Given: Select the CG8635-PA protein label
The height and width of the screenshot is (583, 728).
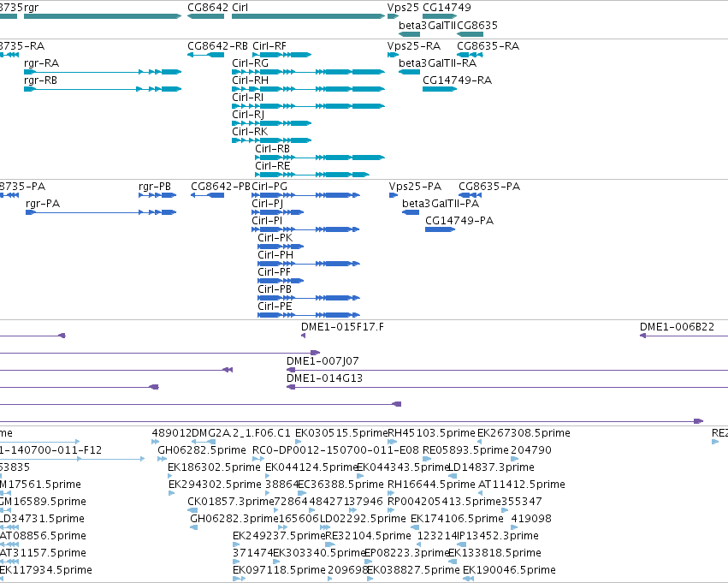Looking at the screenshot, I should click(489, 187).
